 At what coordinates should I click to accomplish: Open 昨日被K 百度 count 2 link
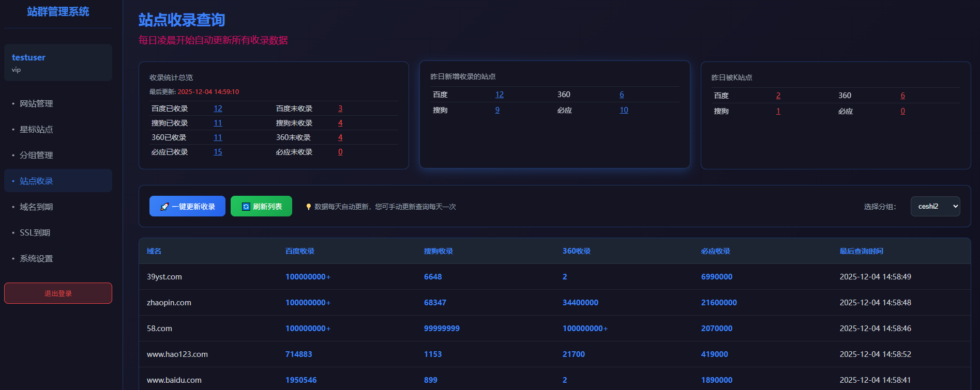(778, 96)
